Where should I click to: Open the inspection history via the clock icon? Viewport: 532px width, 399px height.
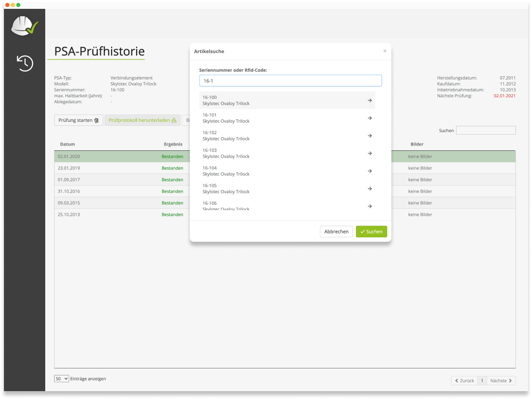pos(25,63)
